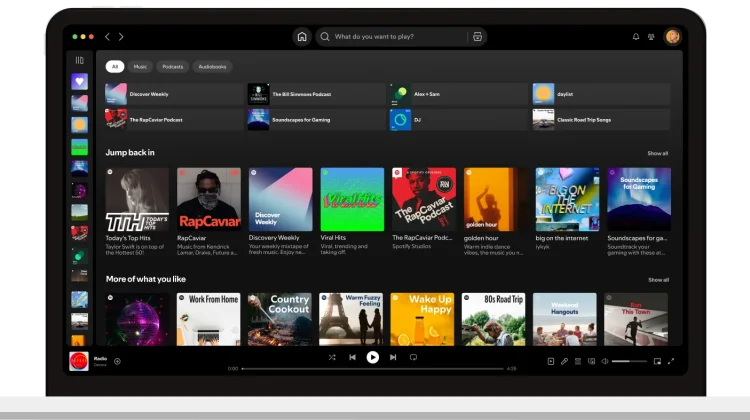Open green Viral Hits thumbnail in sidebar
The image size is (750, 420).
79,147
